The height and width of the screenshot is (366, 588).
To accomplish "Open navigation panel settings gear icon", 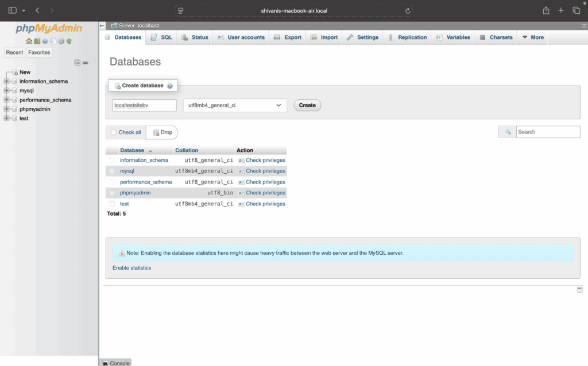I will tap(61, 41).
